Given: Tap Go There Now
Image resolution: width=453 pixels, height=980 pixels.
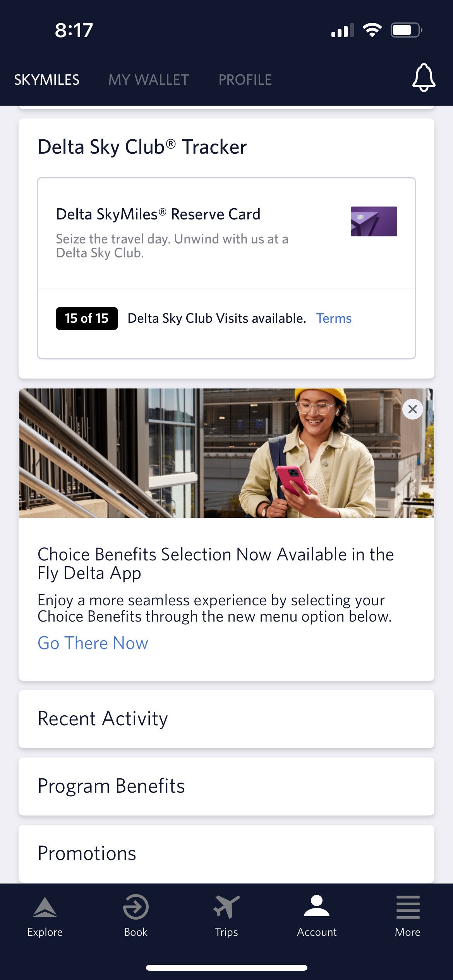Looking at the screenshot, I should tap(93, 642).
